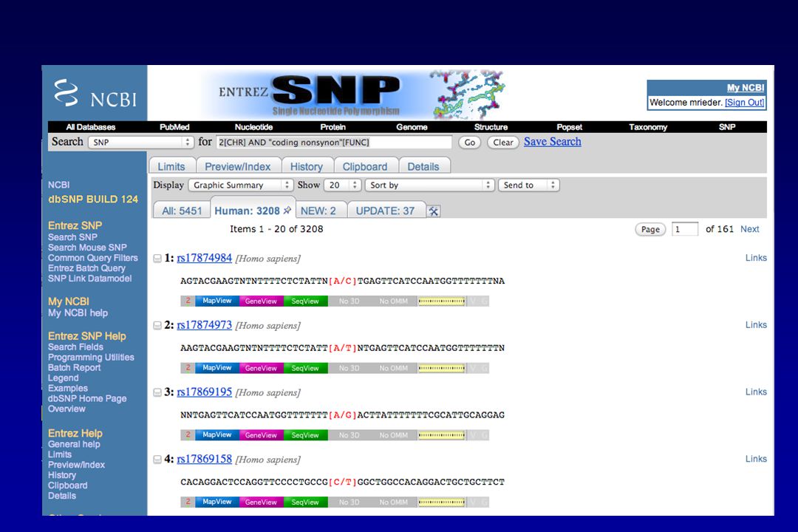Click the Go search button
Image resolution: width=798 pixels, height=532 pixels.
coord(470,143)
